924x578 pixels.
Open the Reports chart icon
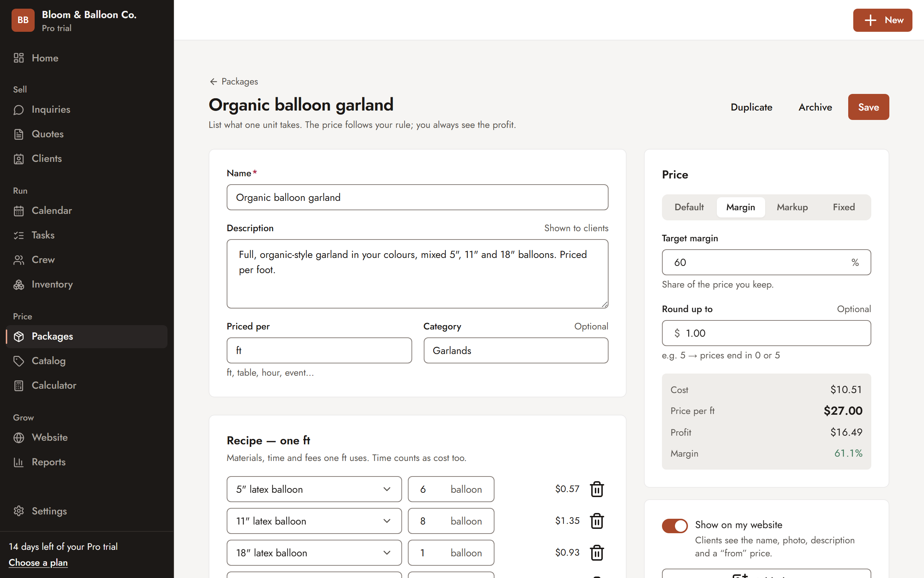pos(19,462)
